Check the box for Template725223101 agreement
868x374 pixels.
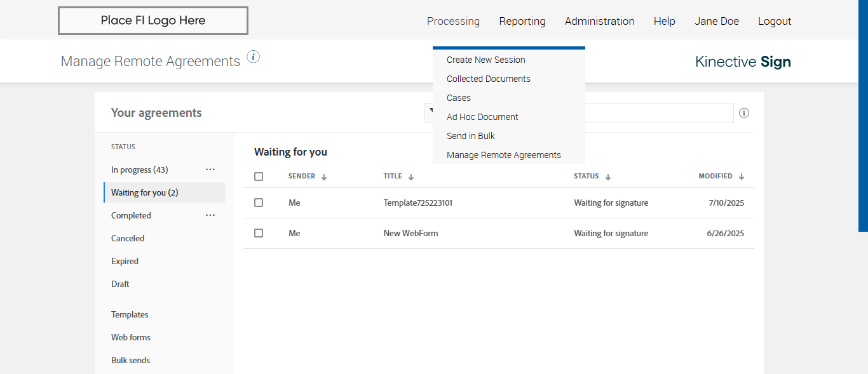[x=259, y=203]
